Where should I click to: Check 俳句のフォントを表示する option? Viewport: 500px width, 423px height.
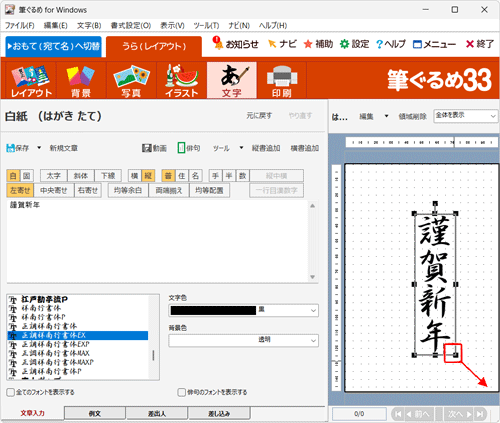(182, 392)
